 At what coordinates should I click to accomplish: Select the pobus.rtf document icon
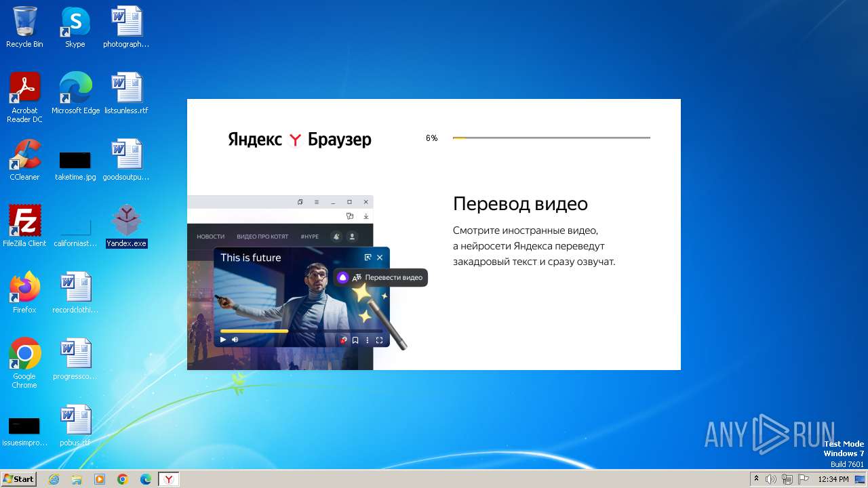tap(75, 425)
